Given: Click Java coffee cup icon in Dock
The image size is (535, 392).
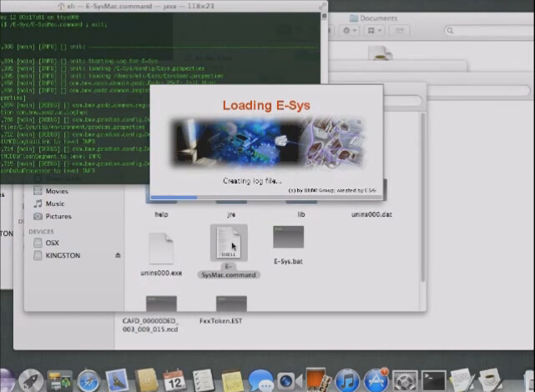Looking at the screenshot, I should coord(491,380).
